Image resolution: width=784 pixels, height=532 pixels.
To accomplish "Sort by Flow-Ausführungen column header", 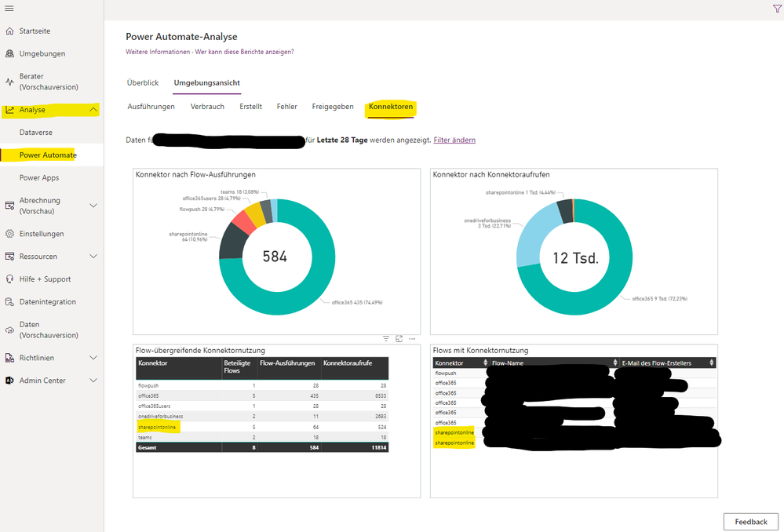I will point(287,363).
